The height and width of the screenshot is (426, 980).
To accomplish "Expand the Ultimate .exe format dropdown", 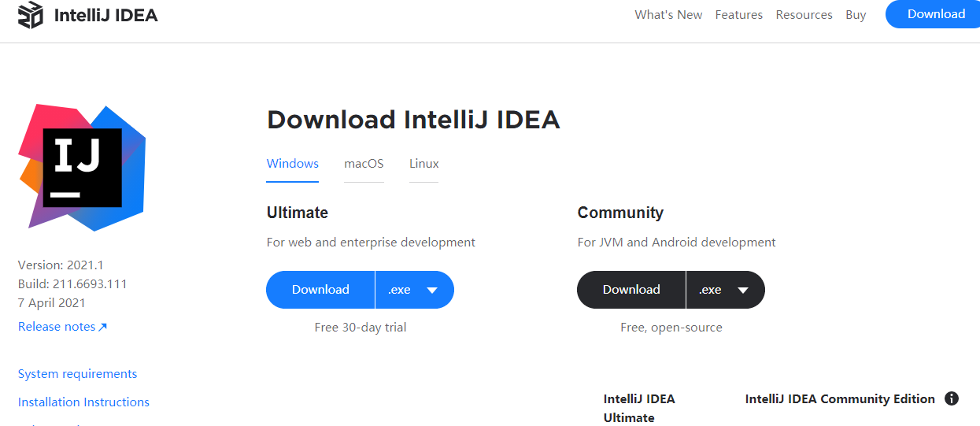I will pos(415,290).
